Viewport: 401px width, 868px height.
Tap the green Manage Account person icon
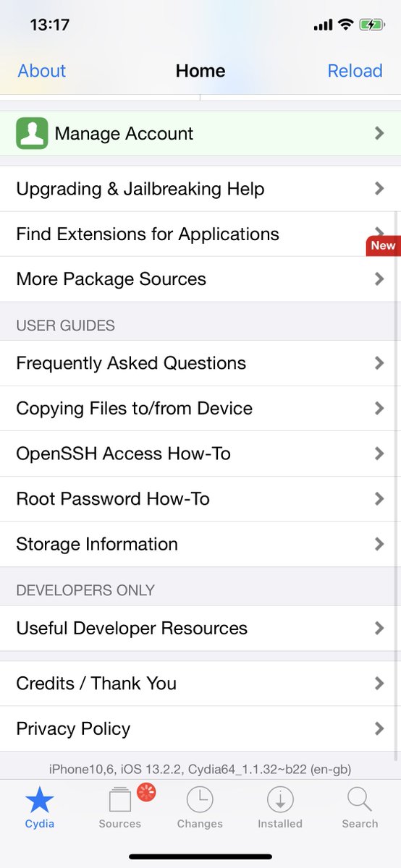point(32,133)
